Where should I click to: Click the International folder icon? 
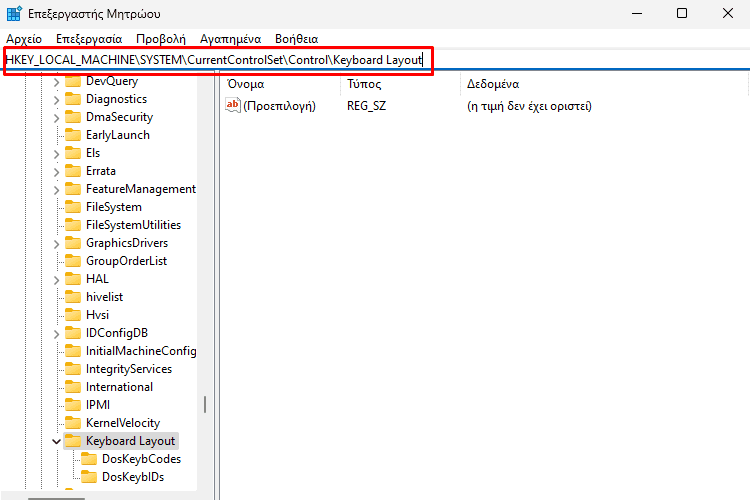(73, 387)
